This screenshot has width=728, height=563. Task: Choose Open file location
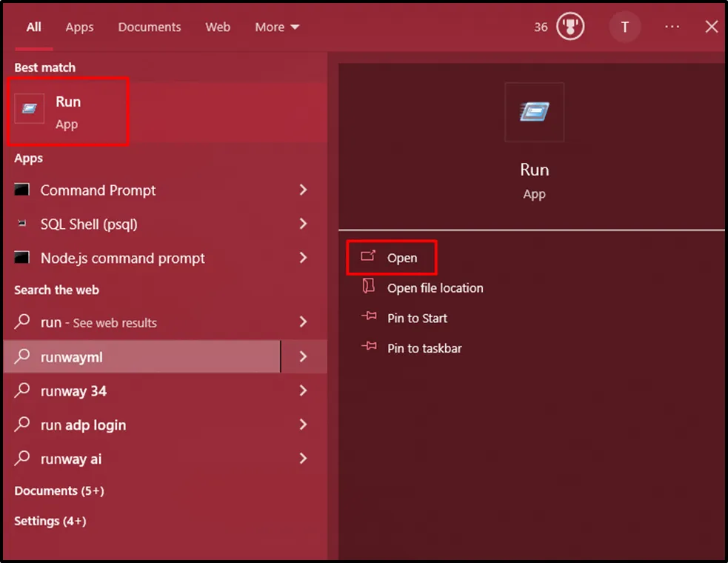pyautogui.click(x=435, y=288)
